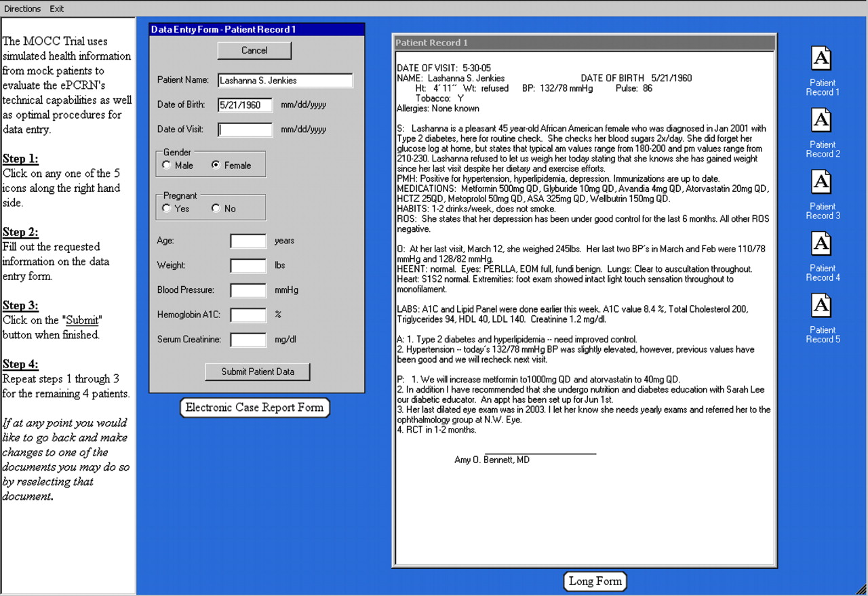Click the Data Entry Form title bar

257,29
